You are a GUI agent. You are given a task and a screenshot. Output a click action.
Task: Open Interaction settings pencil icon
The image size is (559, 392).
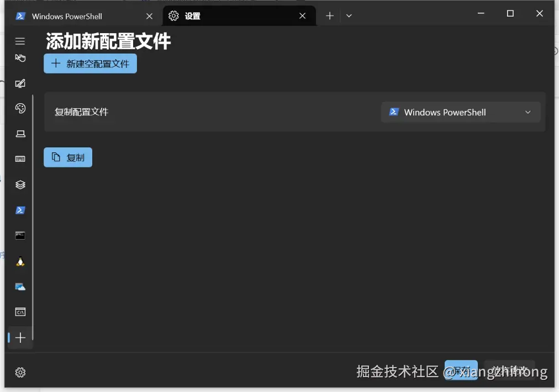tap(20, 83)
